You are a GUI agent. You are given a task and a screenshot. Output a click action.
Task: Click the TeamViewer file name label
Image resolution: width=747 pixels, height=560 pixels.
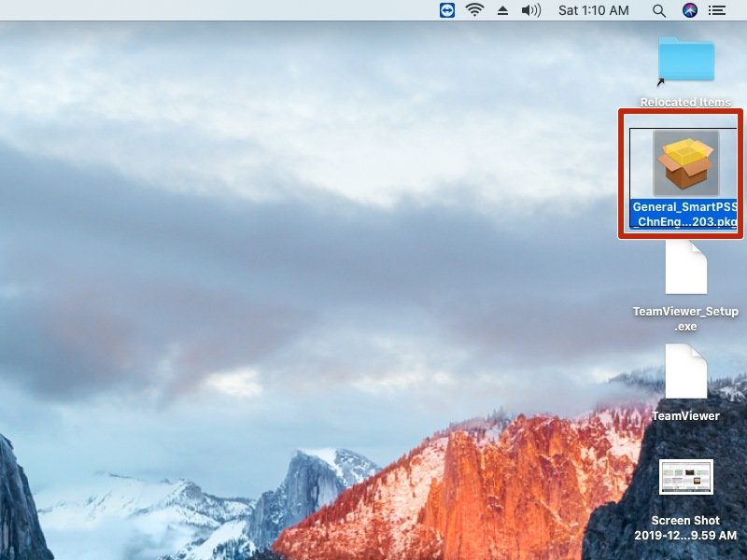pos(685,415)
